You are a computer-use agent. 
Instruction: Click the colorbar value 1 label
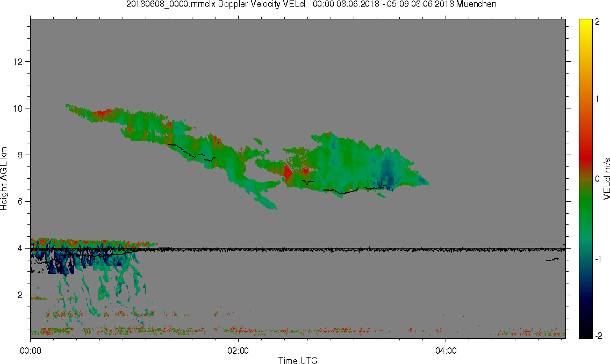[597, 99]
